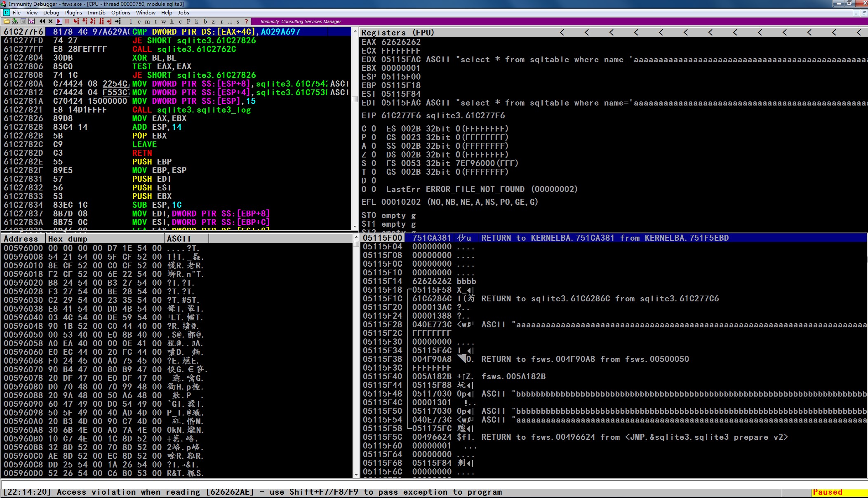868x498 pixels.
Task: Select the LastErr ERROR_FILE_NOT_FOUND line
Action: 482,189
